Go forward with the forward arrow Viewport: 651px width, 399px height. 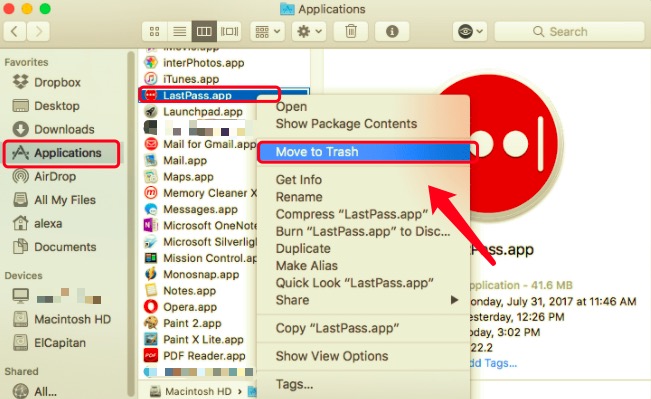click(38, 32)
